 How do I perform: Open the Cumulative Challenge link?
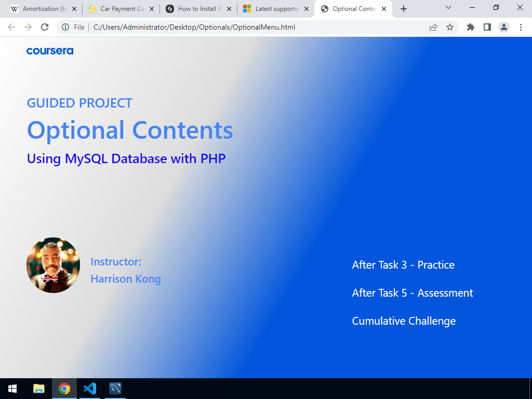(404, 321)
